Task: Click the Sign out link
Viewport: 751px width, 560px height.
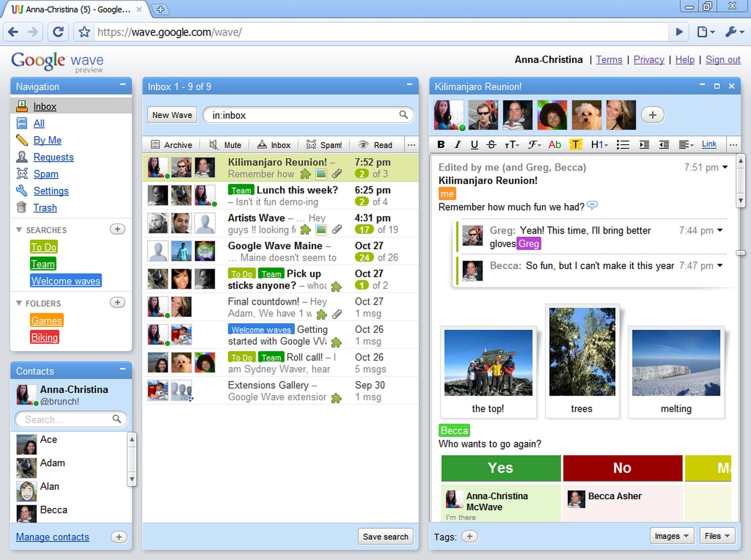Action: point(722,60)
